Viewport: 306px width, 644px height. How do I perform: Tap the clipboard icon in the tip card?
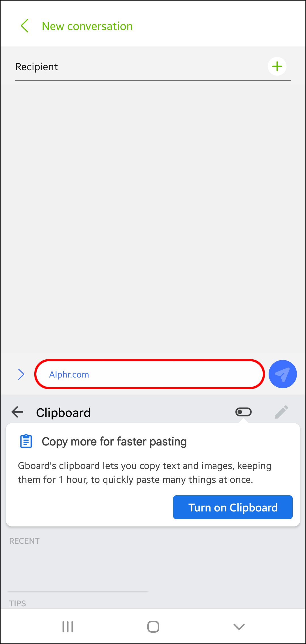[26, 441]
